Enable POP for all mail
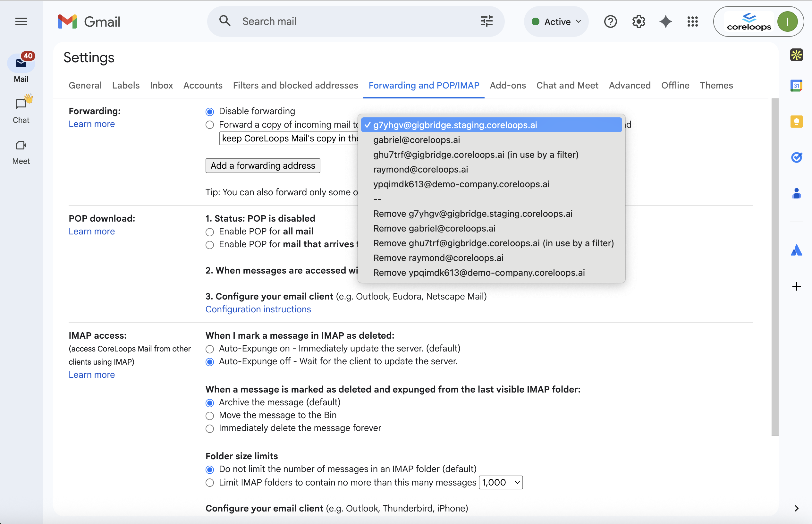Screen dimensions: 812x524 pyautogui.click(x=210, y=232)
